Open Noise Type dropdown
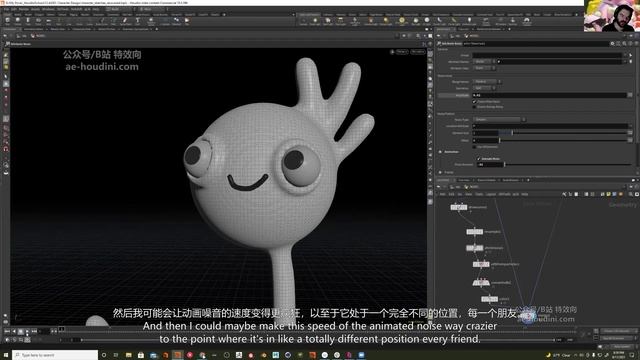 pos(499,120)
